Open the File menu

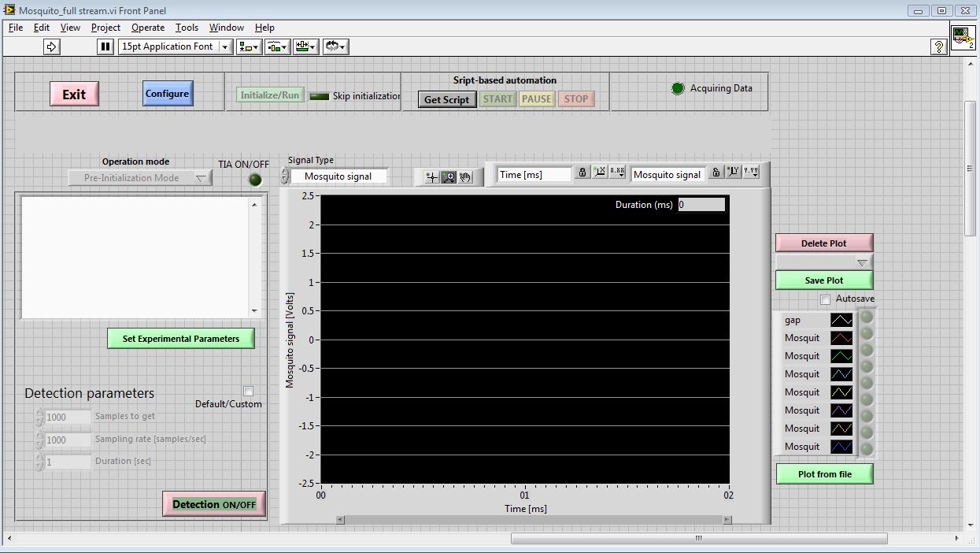[16, 28]
